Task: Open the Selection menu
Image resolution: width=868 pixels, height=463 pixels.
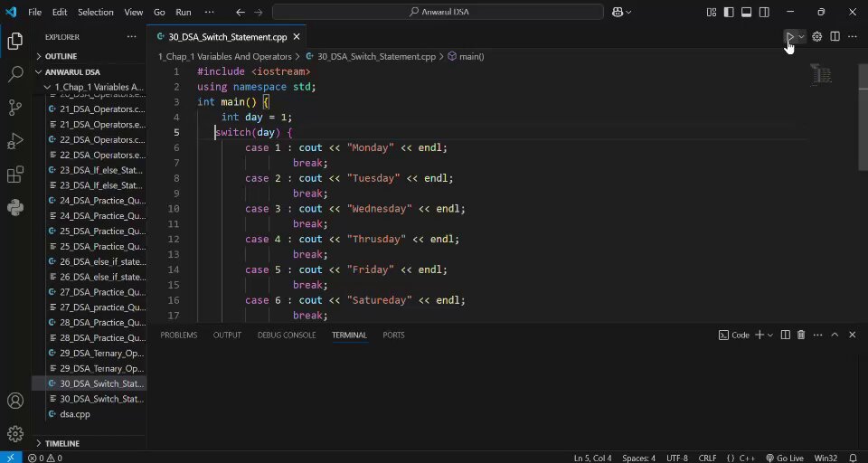Action: [95, 12]
